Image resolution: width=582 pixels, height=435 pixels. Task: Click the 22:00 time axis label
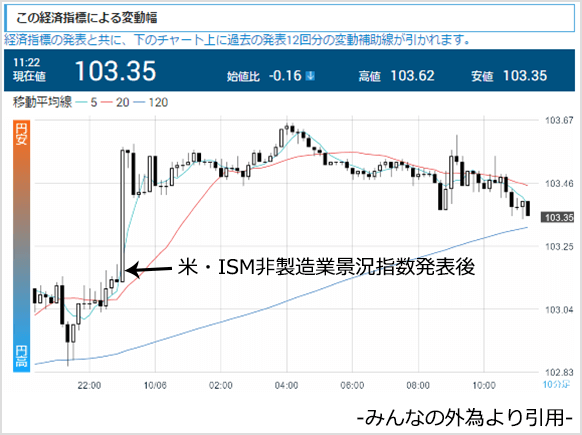pyautogui.click(x=89, y=386)
